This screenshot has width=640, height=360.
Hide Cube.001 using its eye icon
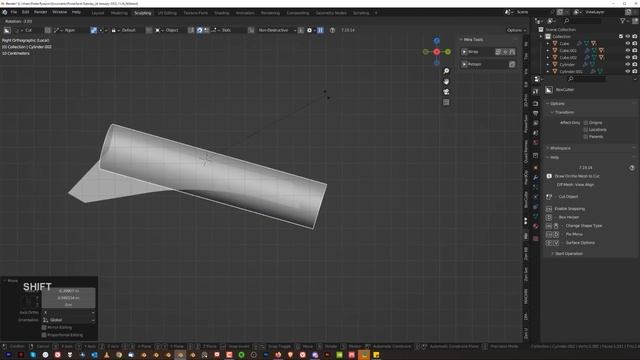(x=628, y=50)
